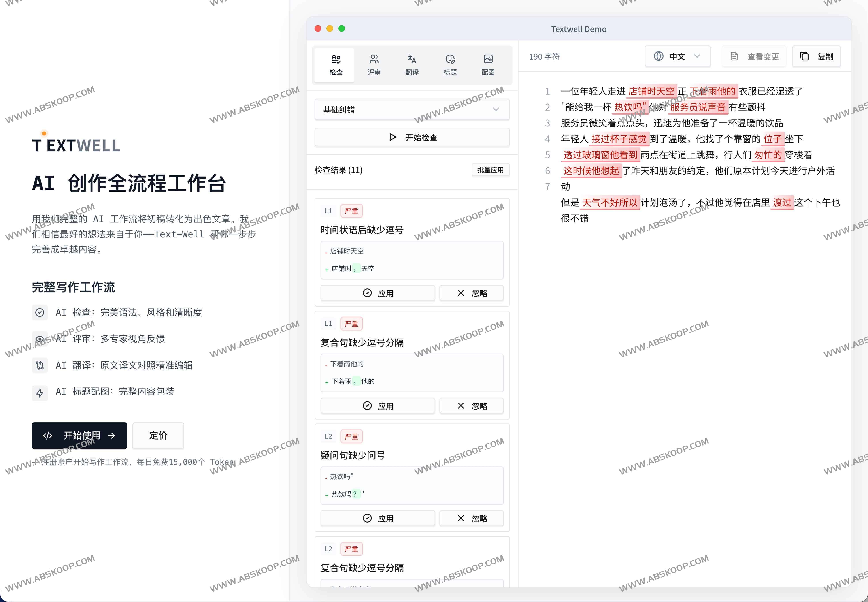868x602 pixels.
Task: Select the 标题 (Title) generator icon
Action: [x=450, y=58]
